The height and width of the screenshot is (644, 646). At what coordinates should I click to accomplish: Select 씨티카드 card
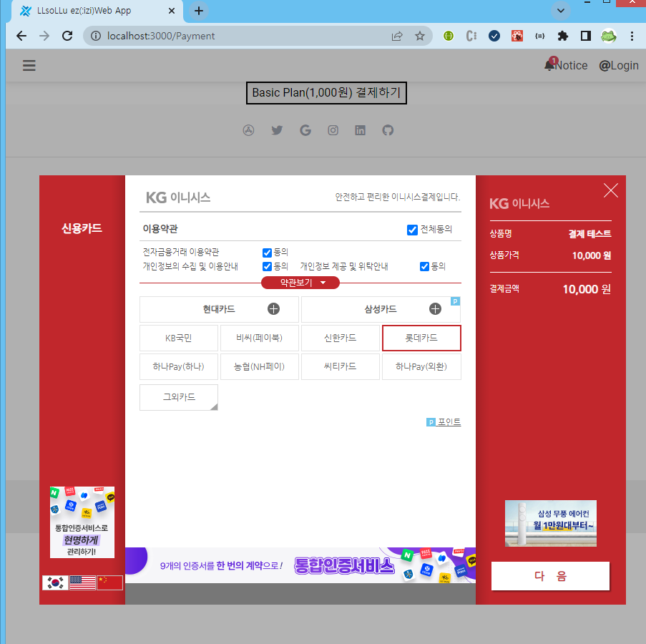tap(341, 366)
